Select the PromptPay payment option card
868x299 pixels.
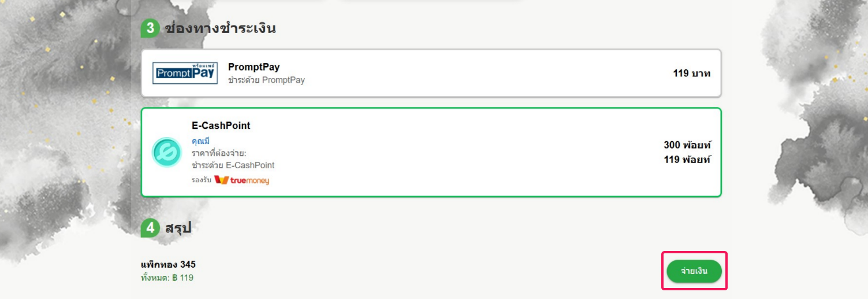[x=431, y=73]
